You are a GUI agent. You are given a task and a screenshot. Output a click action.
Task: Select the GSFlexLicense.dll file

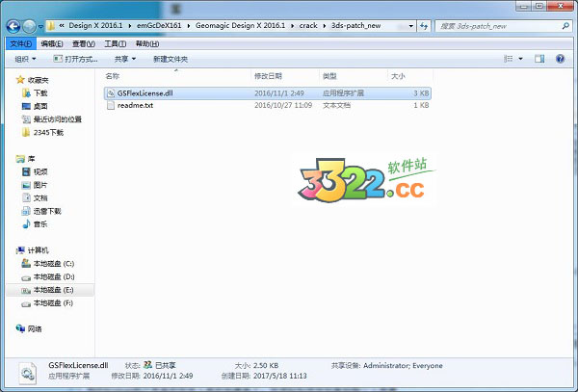click(267, 93)
